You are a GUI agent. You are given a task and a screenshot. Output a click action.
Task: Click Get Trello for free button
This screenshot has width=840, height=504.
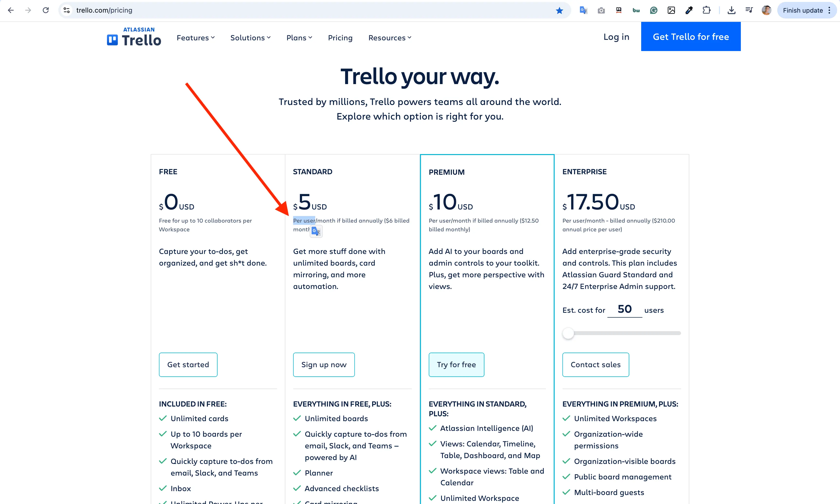[x=691, y=37]
